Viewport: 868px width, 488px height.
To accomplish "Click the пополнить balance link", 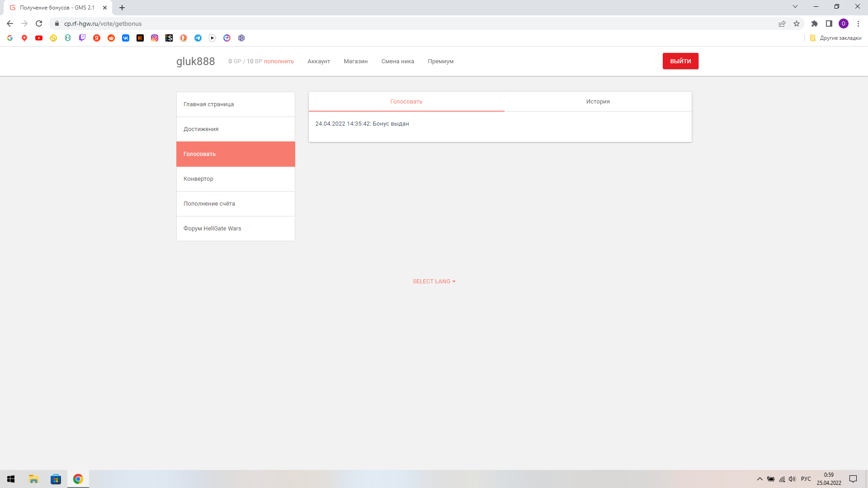I will [279, 61].
